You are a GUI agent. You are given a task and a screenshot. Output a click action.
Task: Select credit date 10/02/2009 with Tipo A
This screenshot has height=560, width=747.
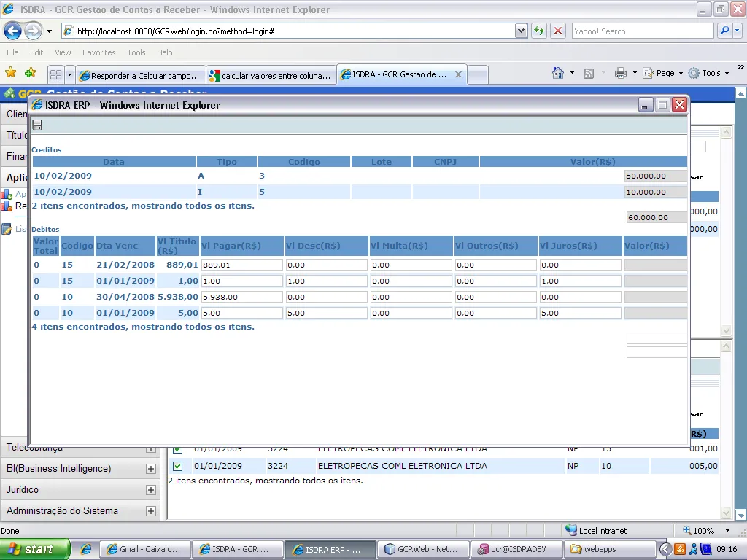[63, 176]
